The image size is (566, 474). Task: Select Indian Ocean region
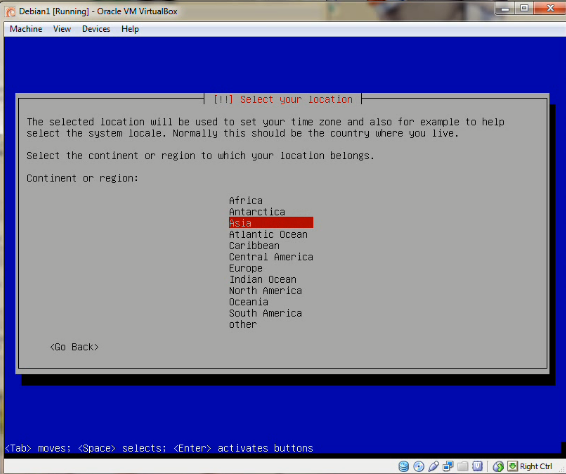[x=263, y=279]
